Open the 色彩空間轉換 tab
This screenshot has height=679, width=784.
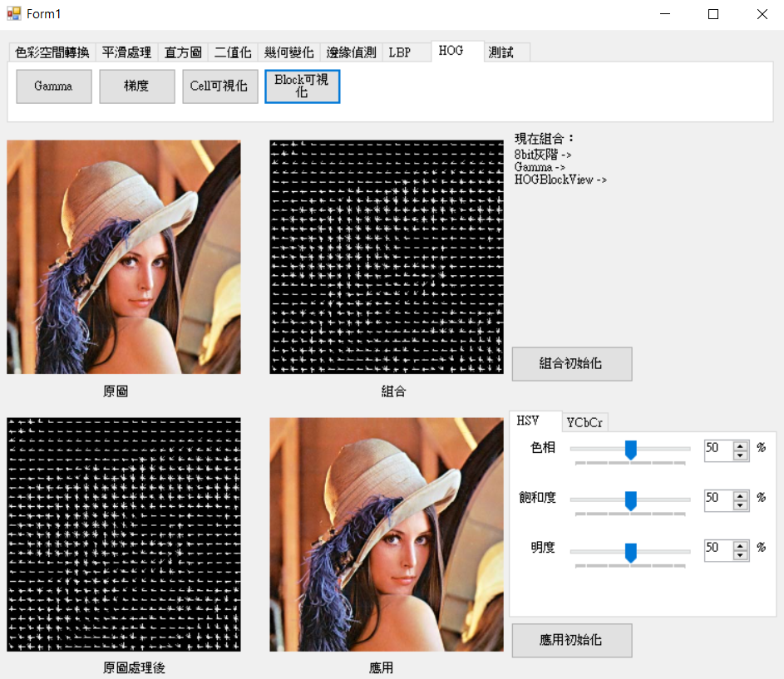(52, 52)
